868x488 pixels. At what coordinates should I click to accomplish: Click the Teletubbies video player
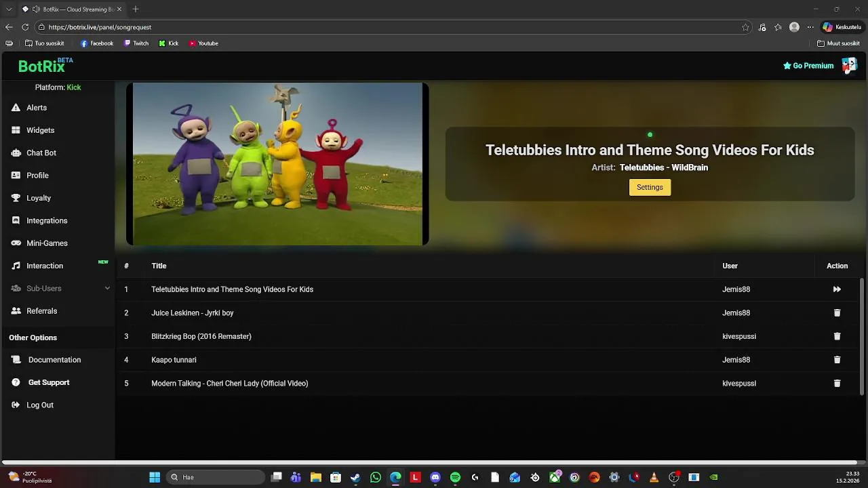277,164
